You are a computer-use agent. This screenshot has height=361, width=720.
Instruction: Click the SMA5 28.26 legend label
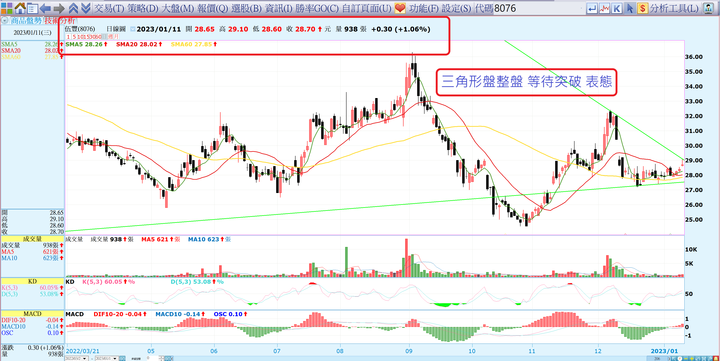pyautogui.click(x=86, y=45)
